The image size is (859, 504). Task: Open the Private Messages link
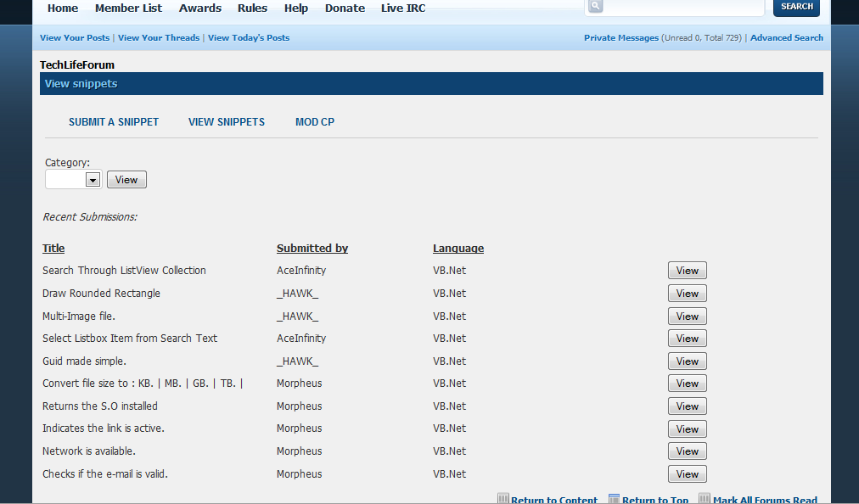click(x=620, y=38)
